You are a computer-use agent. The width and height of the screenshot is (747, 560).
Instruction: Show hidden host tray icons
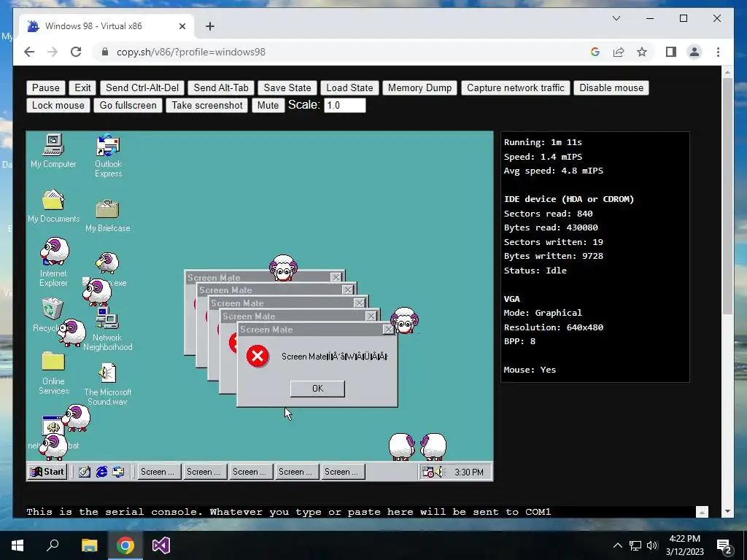coord(617,545)
